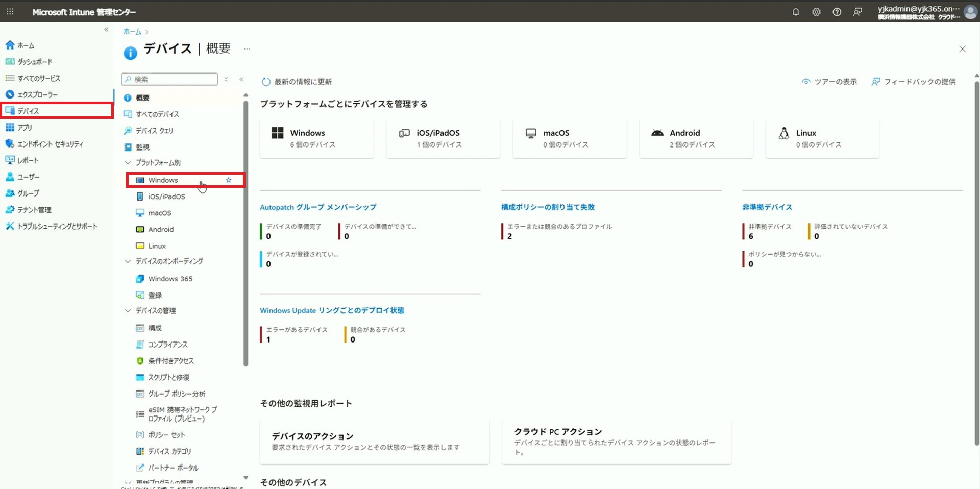
Task: Click the help question mark icon
Action: point(837,12)
